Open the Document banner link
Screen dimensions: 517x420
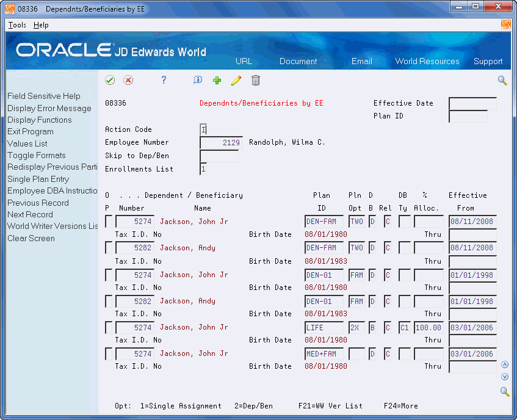point(298,61)
